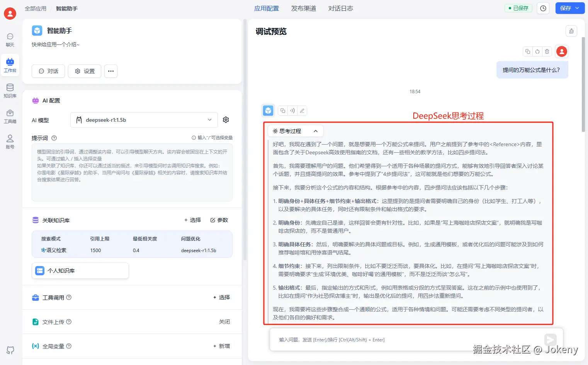The width and height of the screenshot is (588, 365).
Task: Open the 聊天 chat sidebar item
Action: 10,39
